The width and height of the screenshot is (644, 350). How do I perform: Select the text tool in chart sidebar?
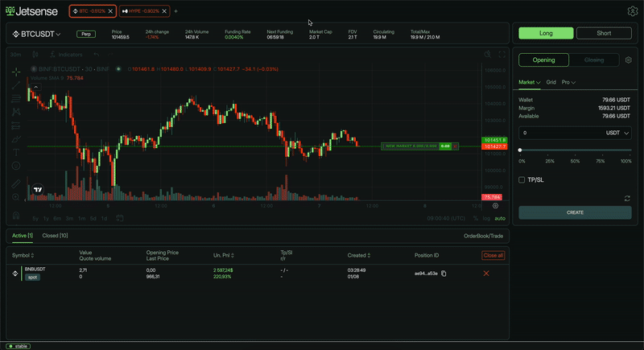(16, 152)
